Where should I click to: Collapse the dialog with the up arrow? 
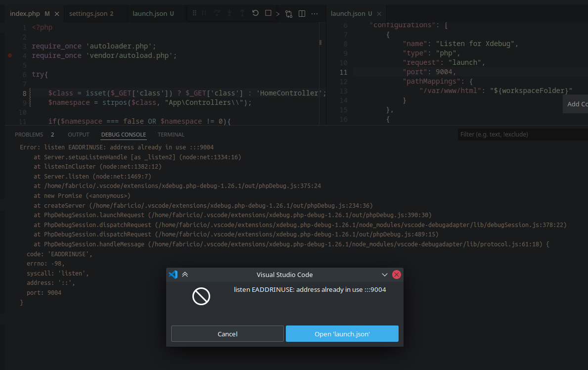[x=185, y=274]
